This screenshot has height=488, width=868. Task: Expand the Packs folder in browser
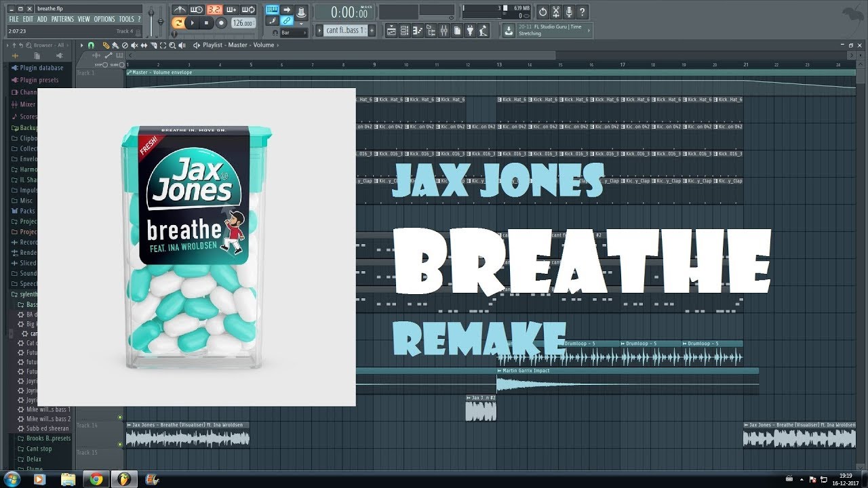click(23, 211)
